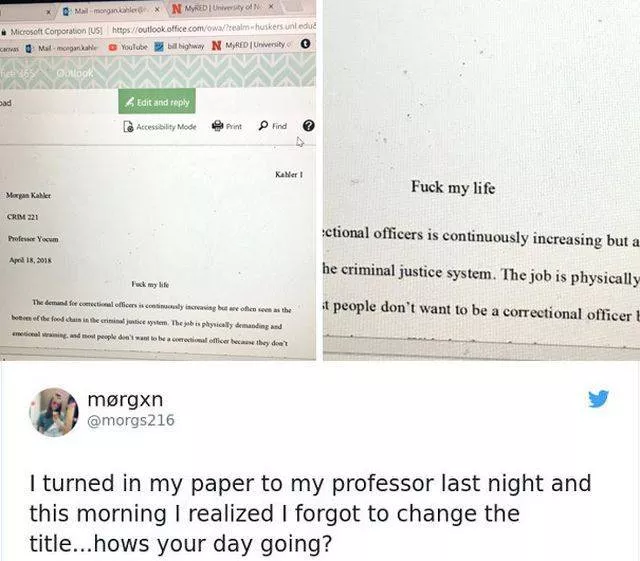This screenshot has width=640, height=561.
Task: Switch to the MyRED University tab
Action: click(218, 9)
